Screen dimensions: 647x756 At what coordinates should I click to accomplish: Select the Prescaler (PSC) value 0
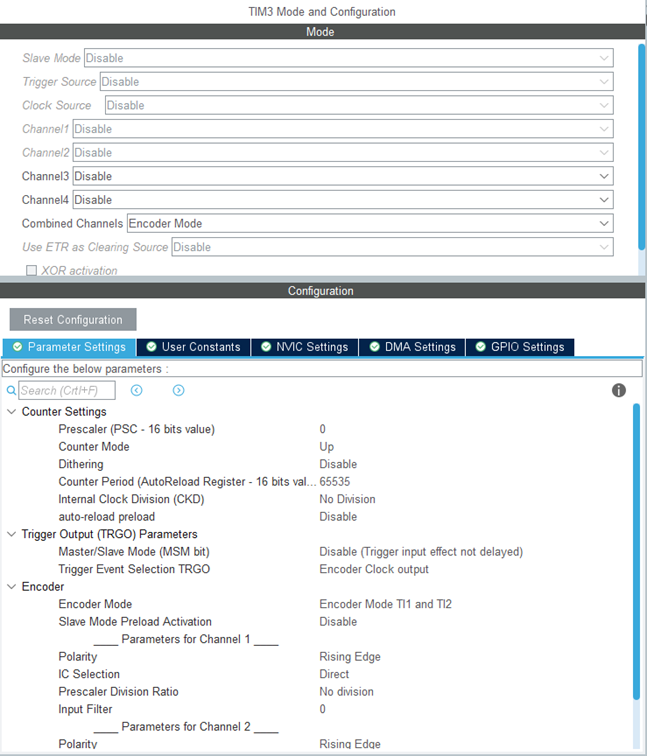click(323, 429)
